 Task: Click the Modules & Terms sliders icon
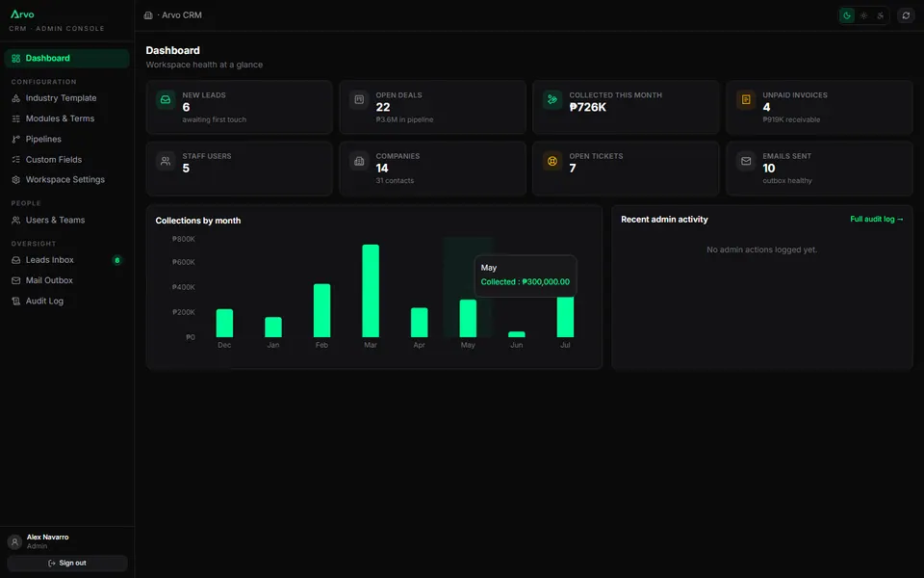pos(16,118)
